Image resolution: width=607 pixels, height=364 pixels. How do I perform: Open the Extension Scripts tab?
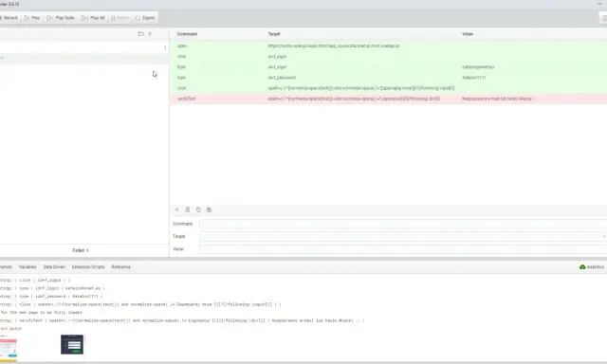88,267
